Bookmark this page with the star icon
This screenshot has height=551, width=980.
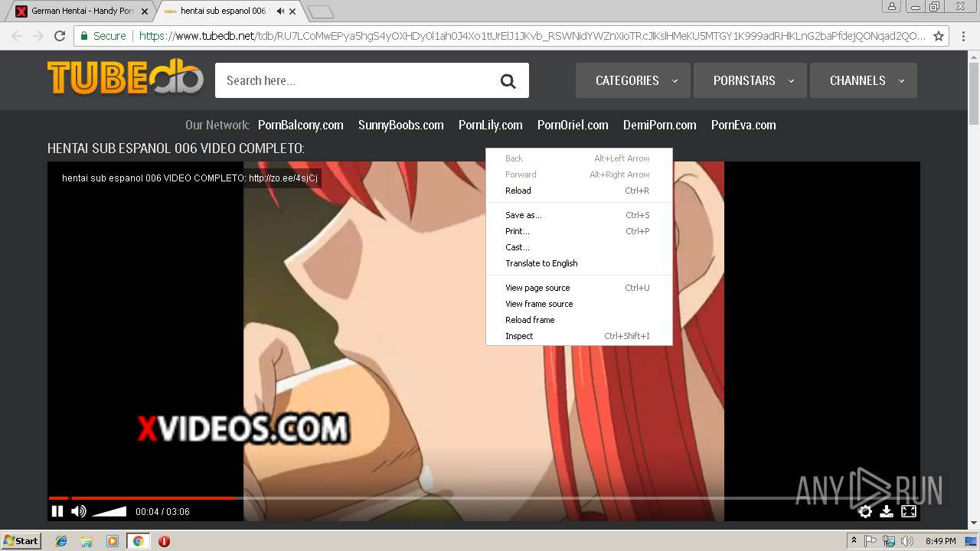pyautogui.click(x=939, y=36)
